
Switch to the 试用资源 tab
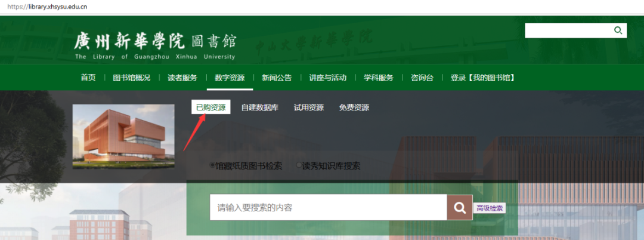tap(309, 107)
